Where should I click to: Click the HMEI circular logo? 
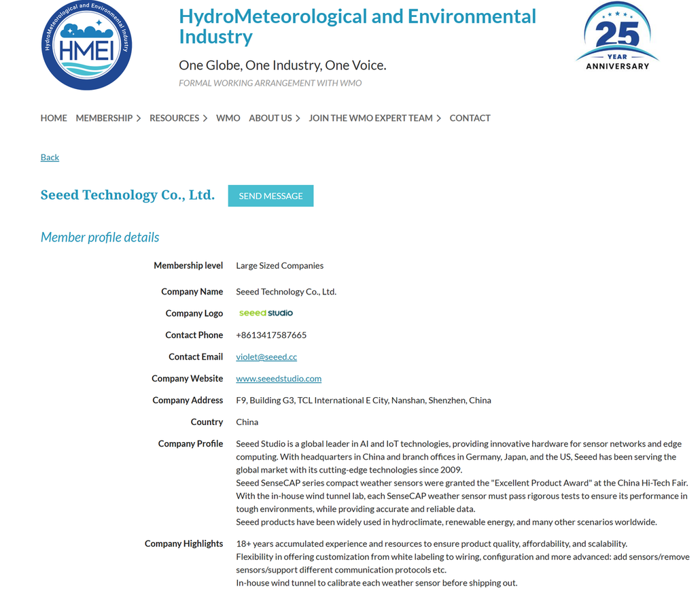pyautogui.click(x=86, y=45)
